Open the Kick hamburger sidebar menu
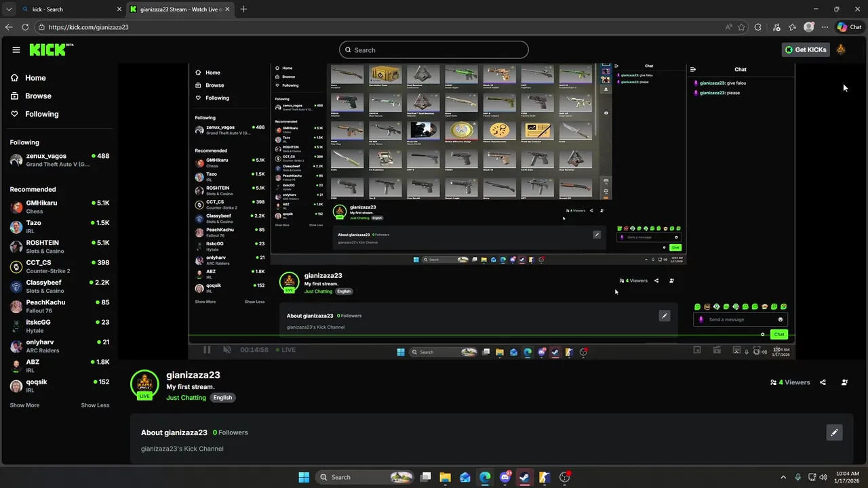The width and height of the screenshot is (868, 488). coord(16,49)
